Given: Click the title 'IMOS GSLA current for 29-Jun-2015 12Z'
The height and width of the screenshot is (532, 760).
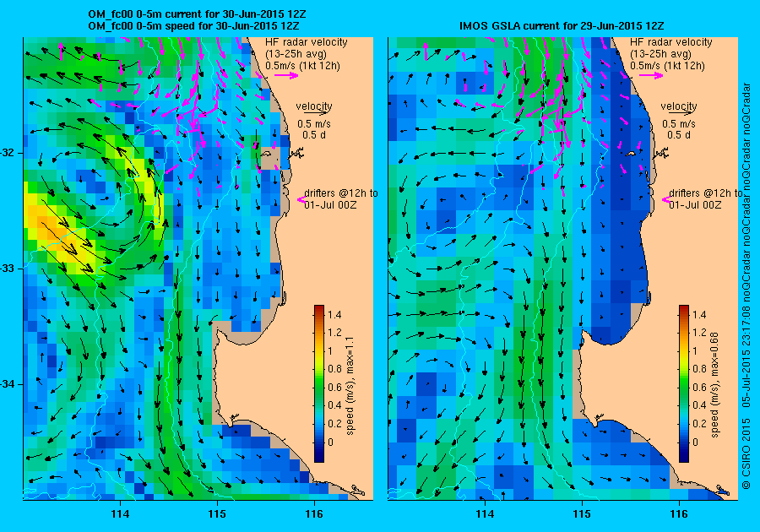Looking at the screenshot, I should pyautogui.click(x=562, y=25).
